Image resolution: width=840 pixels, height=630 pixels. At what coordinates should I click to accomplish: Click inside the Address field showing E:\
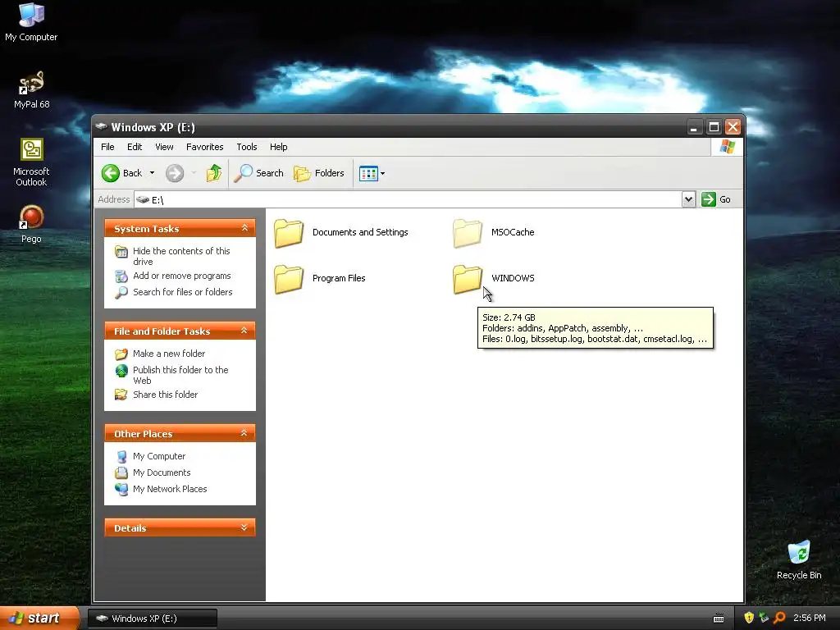(x=409, y=199)
